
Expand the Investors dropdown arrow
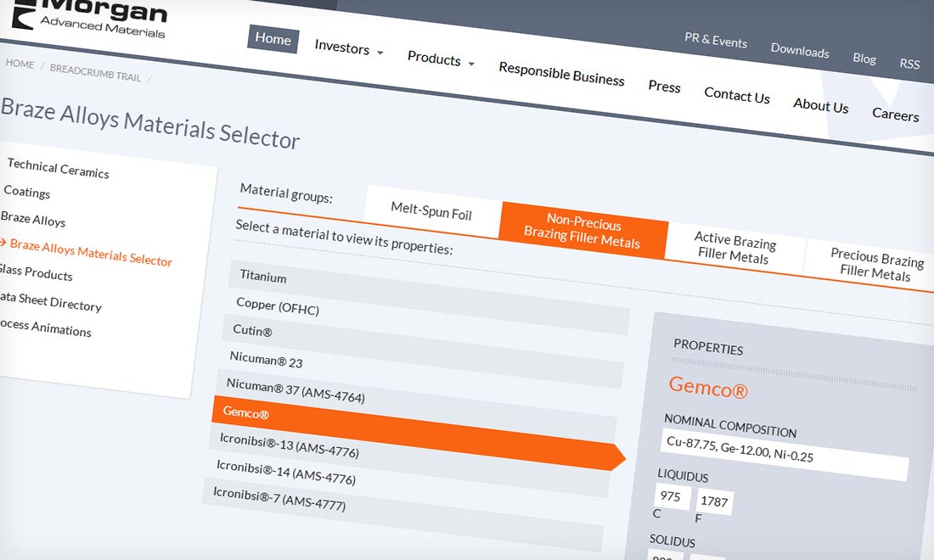tap(380, 53)
